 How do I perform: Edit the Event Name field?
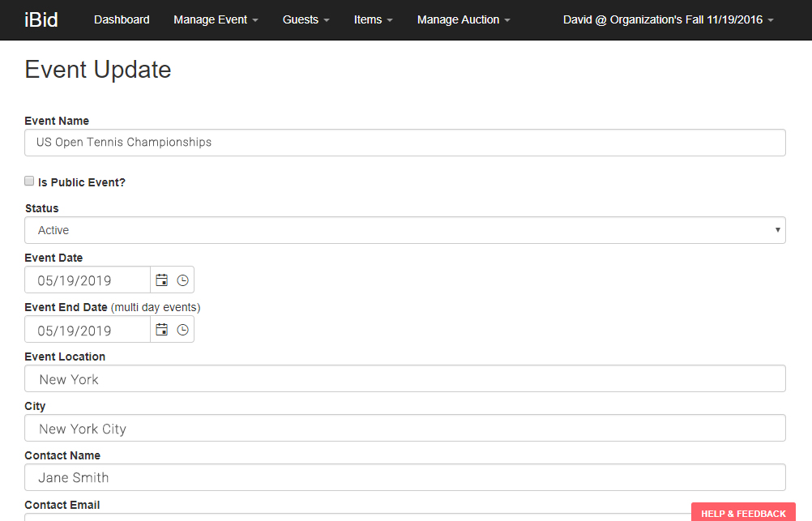tap(405, 142)
